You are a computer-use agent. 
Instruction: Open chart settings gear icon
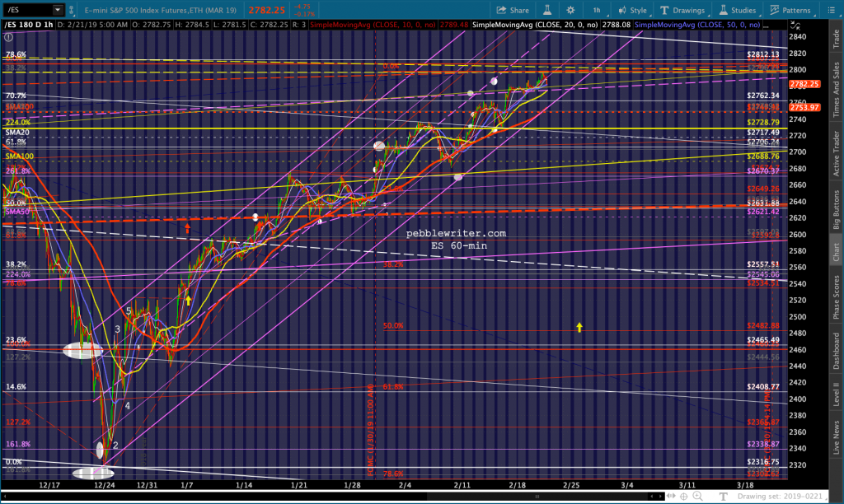[570, 10]
